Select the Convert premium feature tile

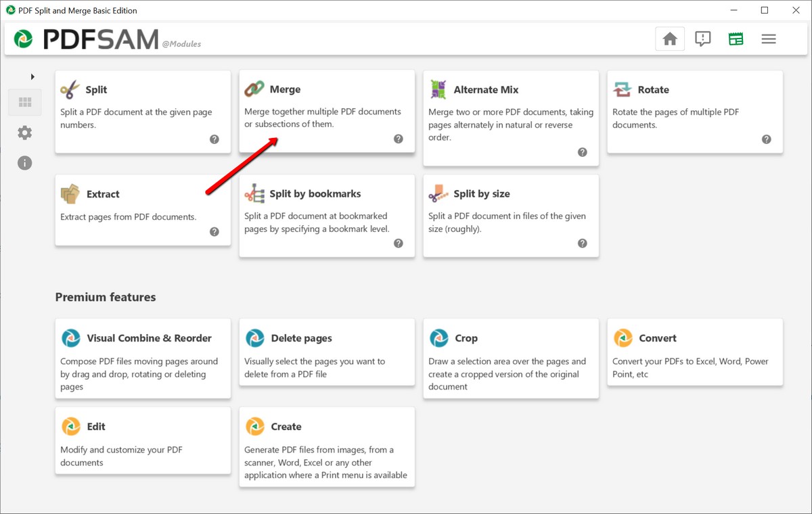695,352
